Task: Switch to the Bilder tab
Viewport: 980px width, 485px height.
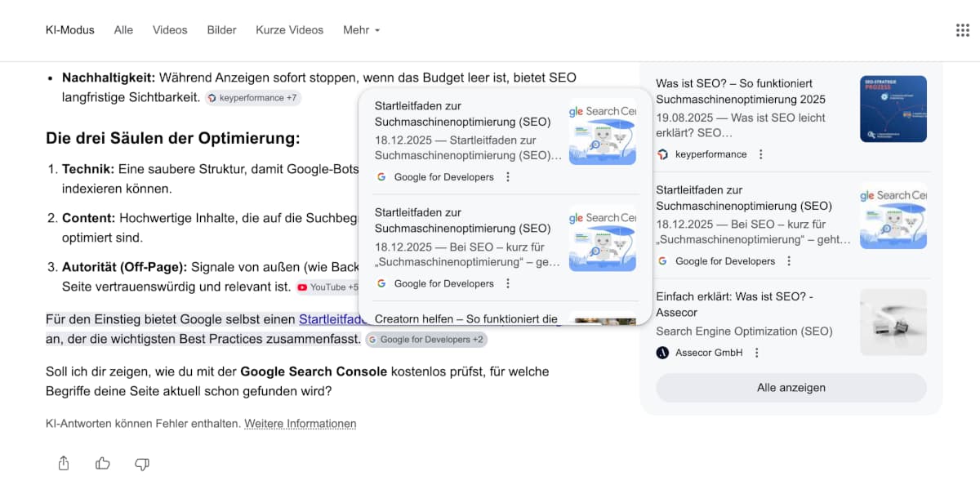Action: click(221, 30)
